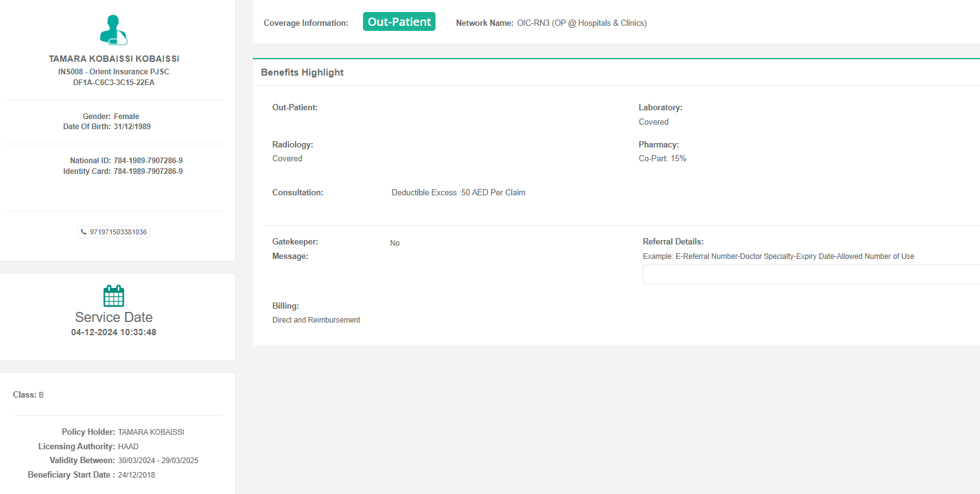The image size is (980, 494).
Task: Click the service date timestamp 04-12-2024
Action: 113,332
